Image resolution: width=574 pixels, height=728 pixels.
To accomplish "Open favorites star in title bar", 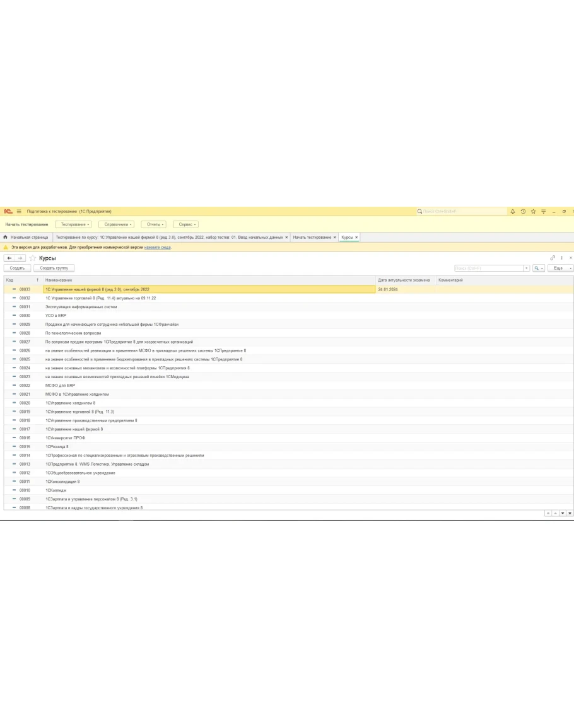I will [533, 212].
